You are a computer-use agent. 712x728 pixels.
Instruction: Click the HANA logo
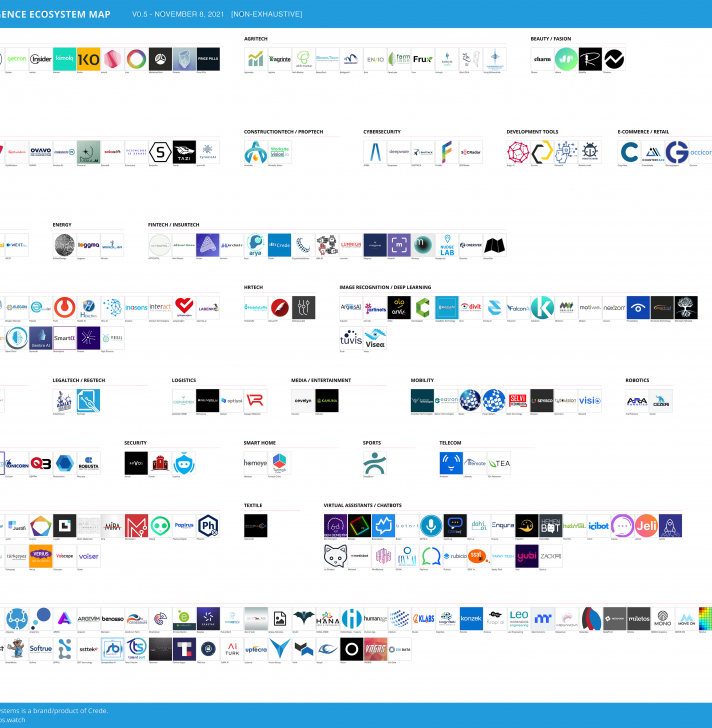click(x=328, y=618)
